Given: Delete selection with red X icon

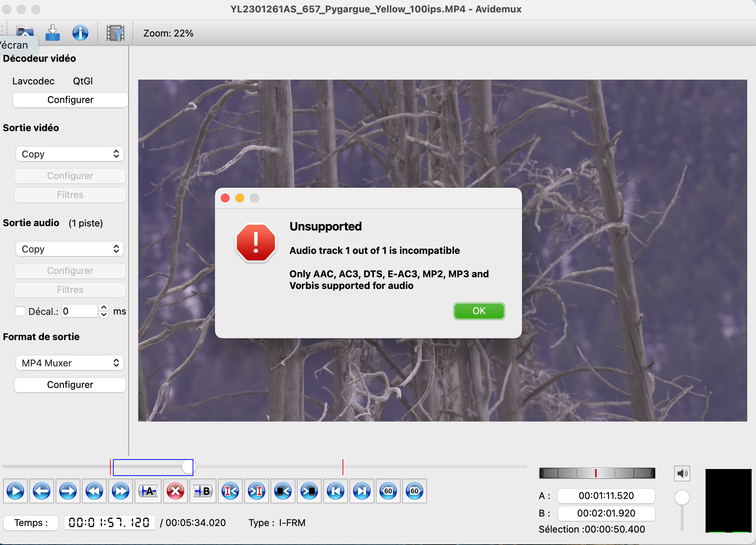Looking at the screenshot, I should tap(175, 491).
